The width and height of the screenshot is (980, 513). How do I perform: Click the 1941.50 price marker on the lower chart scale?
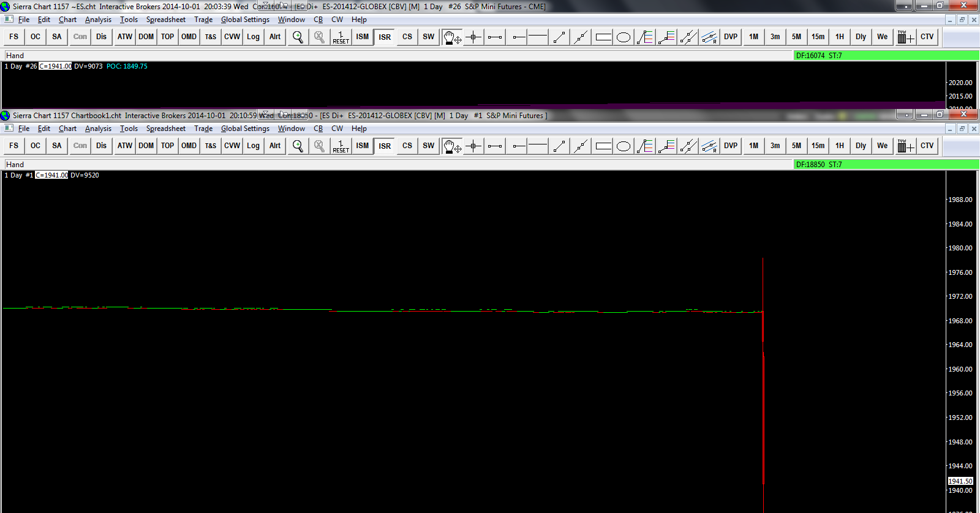click(x=960, y=481)
